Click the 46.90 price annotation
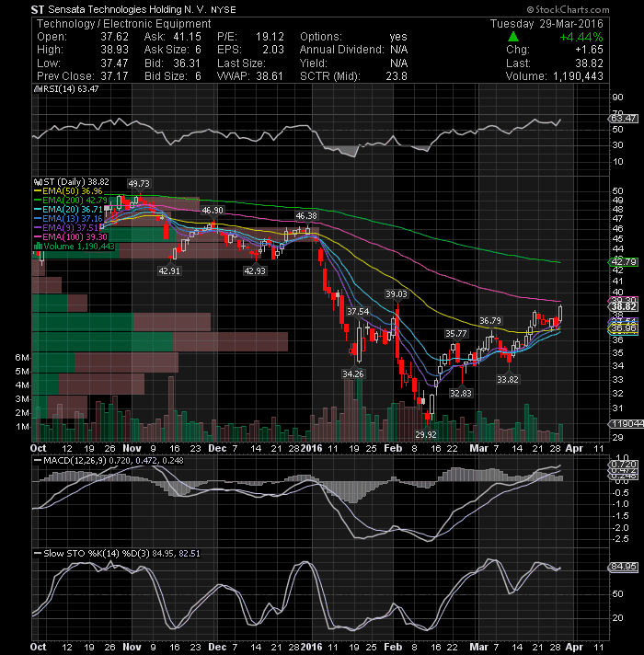The image size is (644, 655). (213, 211)
